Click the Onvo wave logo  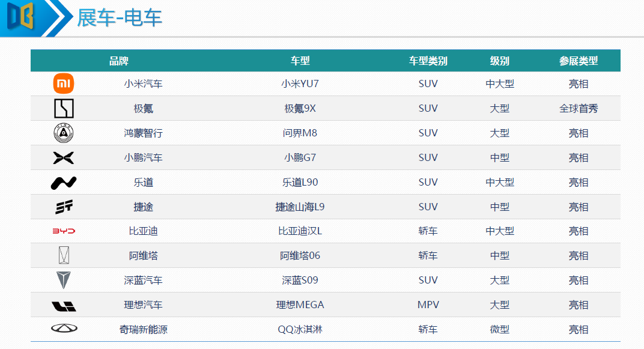pos(64,183)
